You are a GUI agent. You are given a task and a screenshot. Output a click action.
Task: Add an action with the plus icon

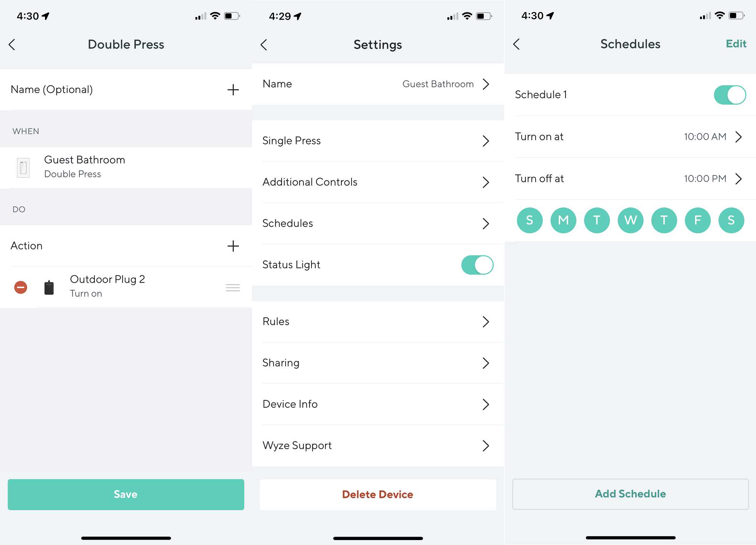point(233,246)
